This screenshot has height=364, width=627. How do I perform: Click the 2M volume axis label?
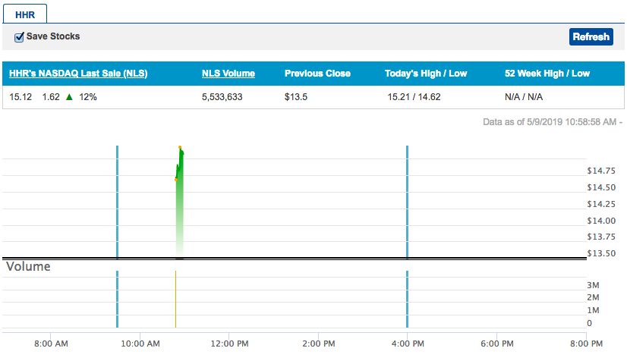click(x=593, y=297)
